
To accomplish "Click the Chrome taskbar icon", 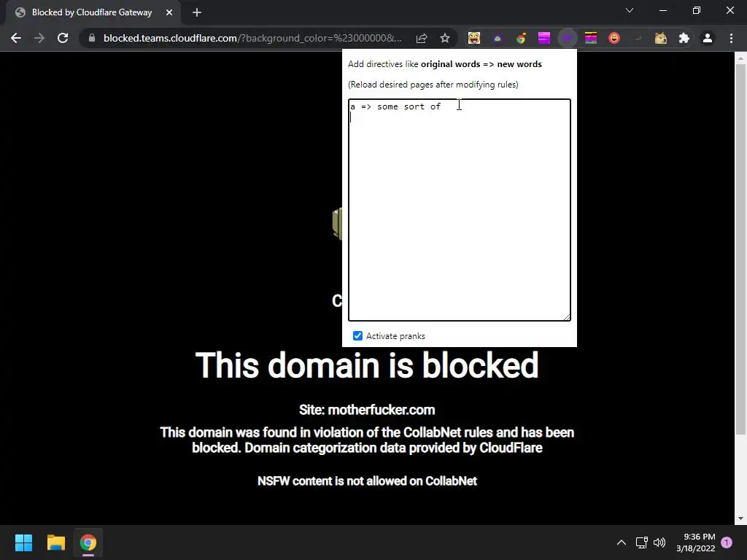I will click(x=88, y=542).
